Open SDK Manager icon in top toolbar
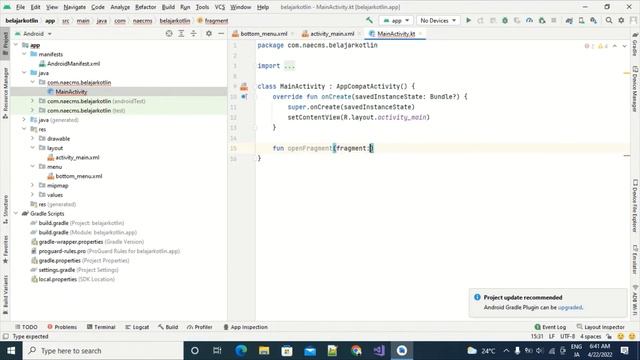 [x=593, y=20]
